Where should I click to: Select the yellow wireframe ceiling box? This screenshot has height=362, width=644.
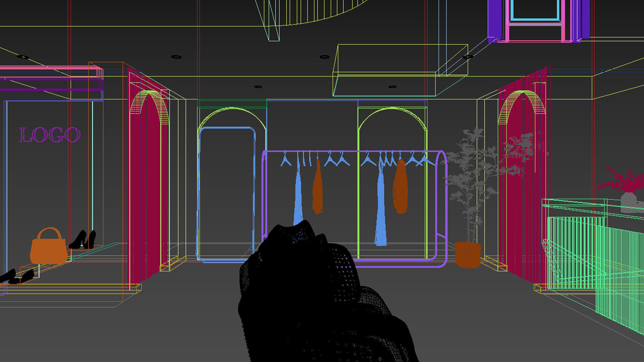tap(400, 70)
